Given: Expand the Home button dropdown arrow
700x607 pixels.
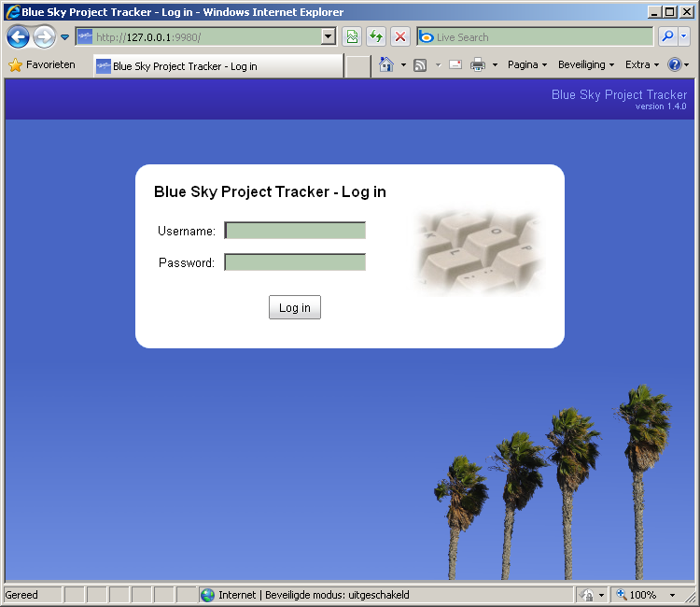Looking at the screenshot, I should pos(403,64).
